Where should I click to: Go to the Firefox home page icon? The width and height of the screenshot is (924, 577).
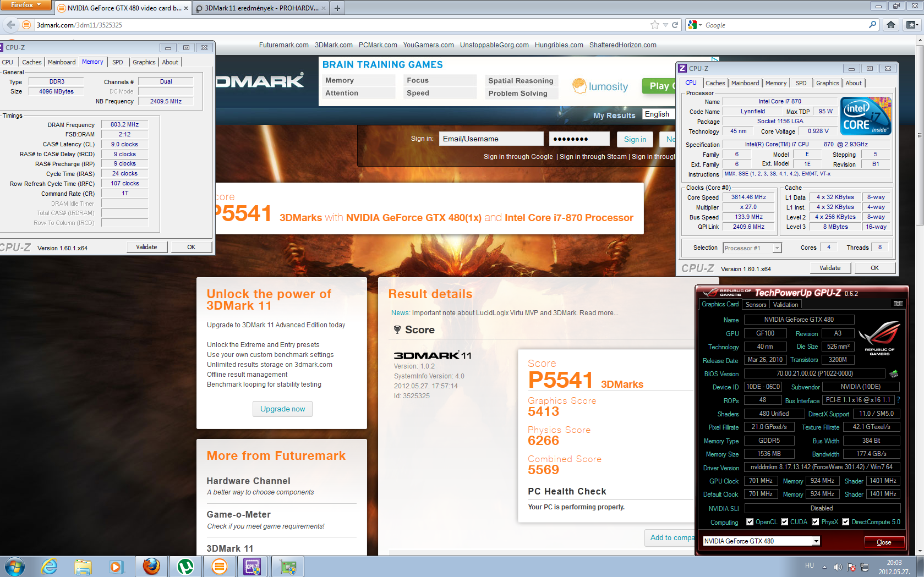891,25
